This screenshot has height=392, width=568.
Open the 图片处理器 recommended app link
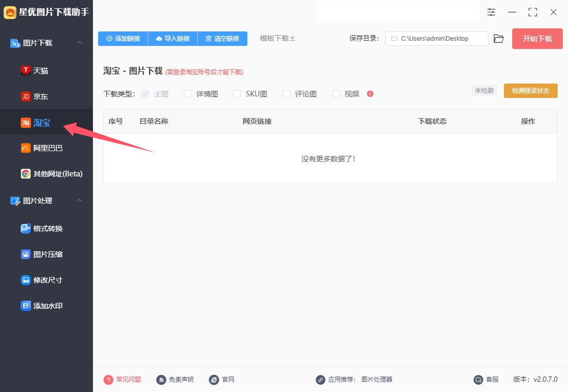pyautogui.click(x=377, y=379)
